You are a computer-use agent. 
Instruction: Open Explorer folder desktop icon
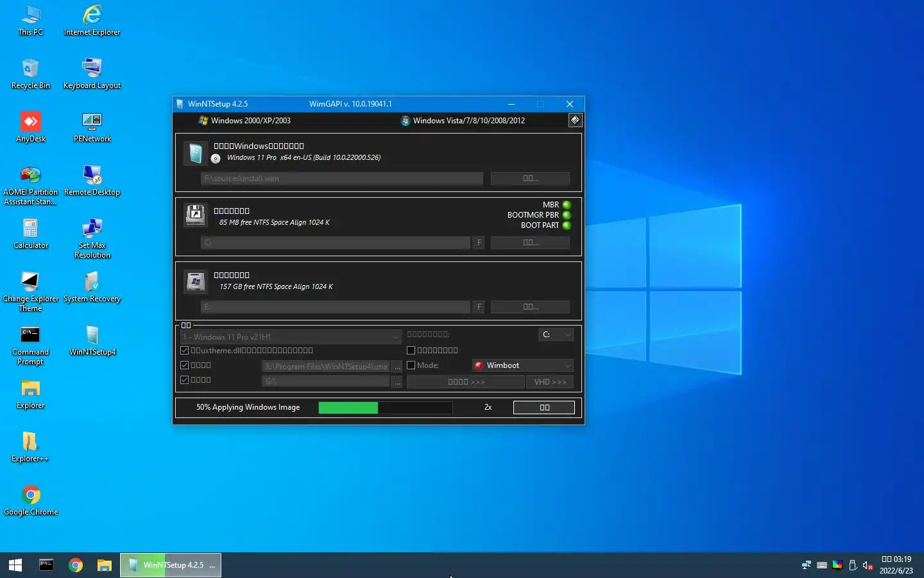tap(30, 394)
